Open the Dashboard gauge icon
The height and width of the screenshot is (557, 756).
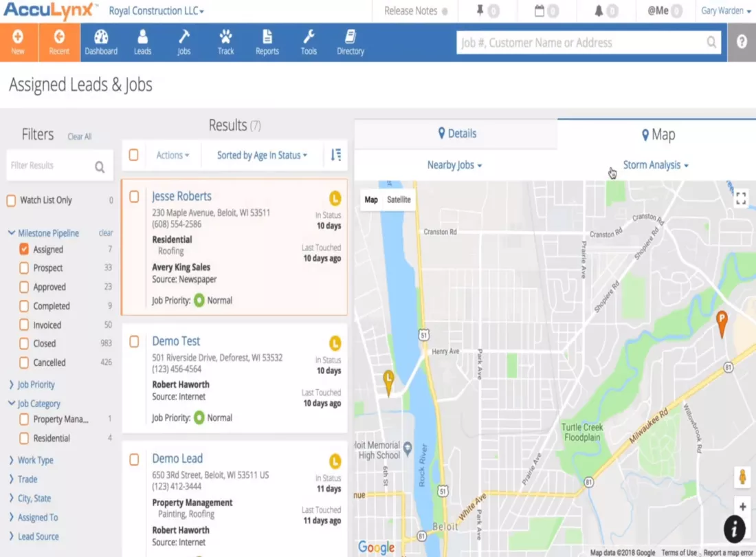coord(101,37)
